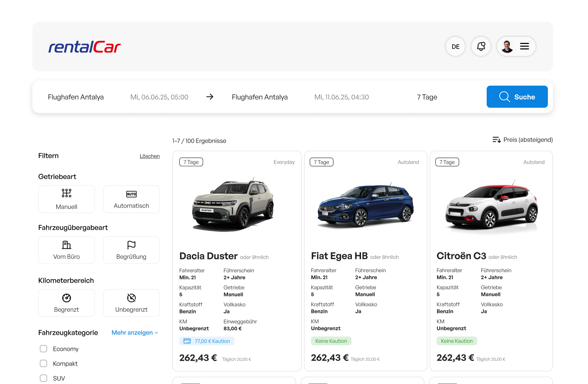This screenshot has height=384, width=588.
Task: Toggle the Begrenzt kilometer filter
Action: click(67, 303)
